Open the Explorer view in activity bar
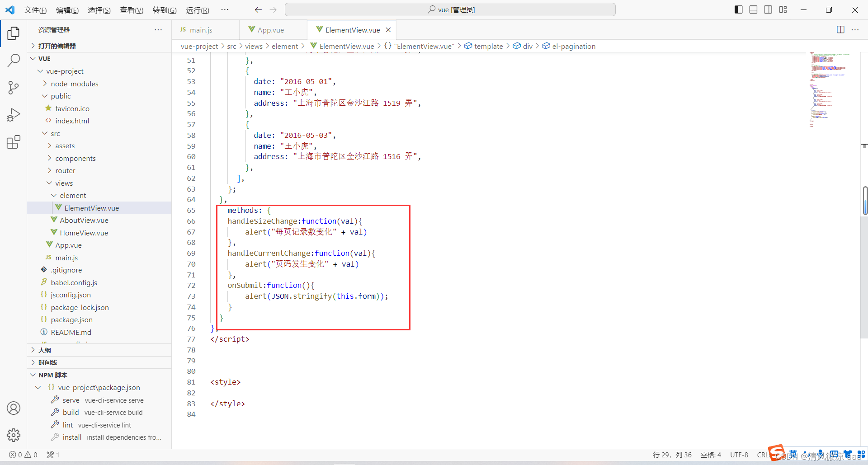This screenshot has height=465, width=868. click(x=14, y=33)
